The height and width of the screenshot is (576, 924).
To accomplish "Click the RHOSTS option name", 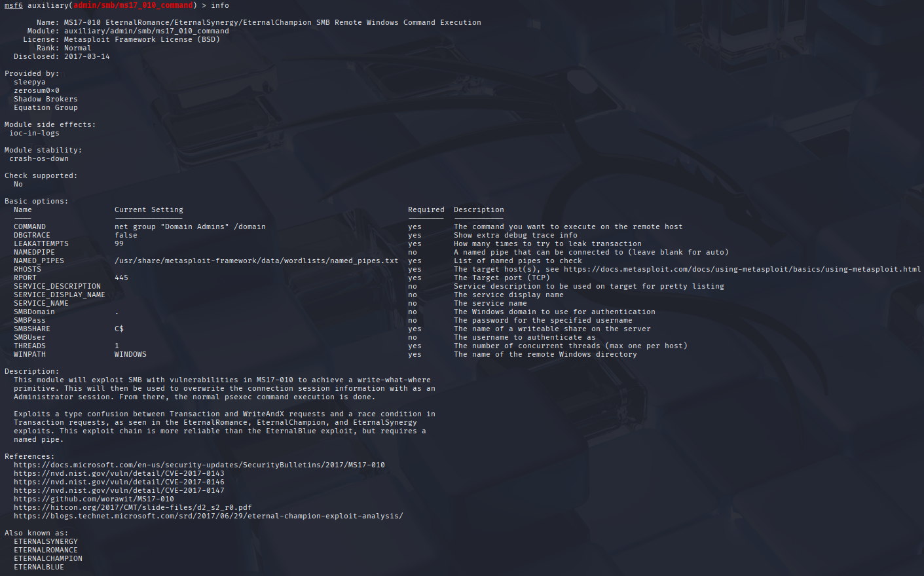I will 28,269.
